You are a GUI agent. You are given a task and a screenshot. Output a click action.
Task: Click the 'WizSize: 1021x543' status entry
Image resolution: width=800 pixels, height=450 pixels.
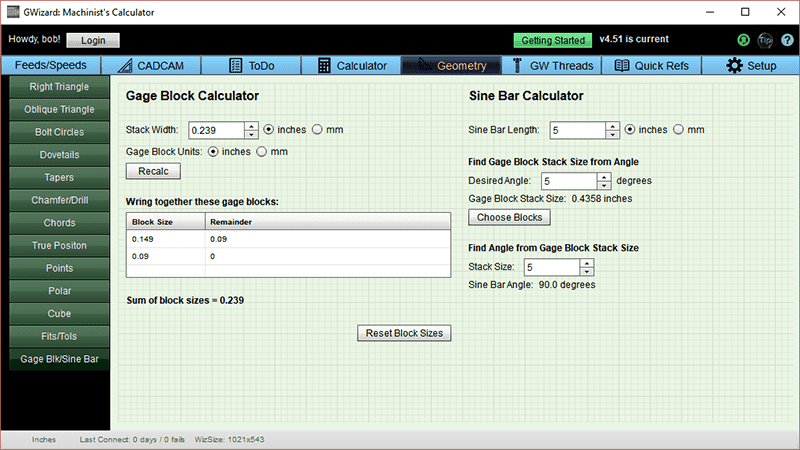pyautogui.click(x=229, y=439)
